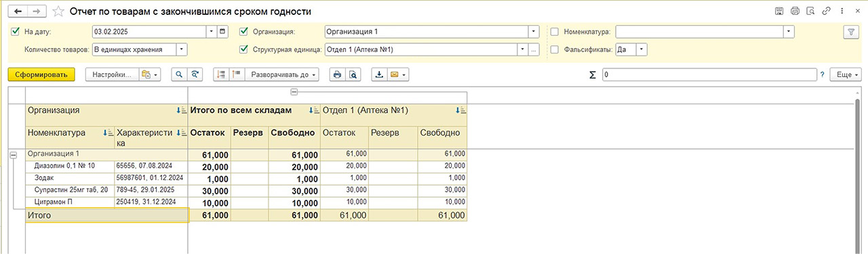Go back with the left arrow button
868x254 pixels.
click(17, 12)
